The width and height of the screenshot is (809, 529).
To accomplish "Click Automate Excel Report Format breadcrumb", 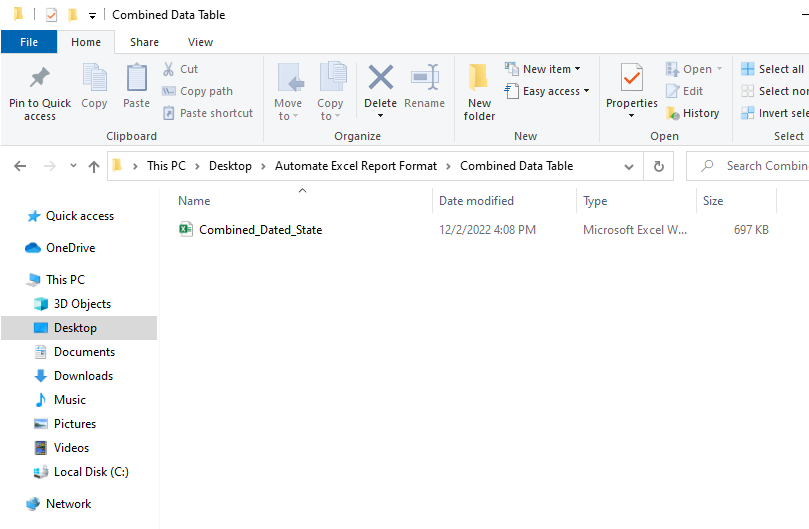I will 355,166.
